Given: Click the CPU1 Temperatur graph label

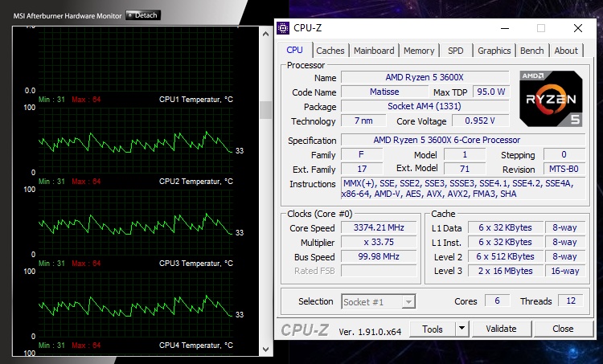Looking at the screenshot, I should (x=195, y=100).
